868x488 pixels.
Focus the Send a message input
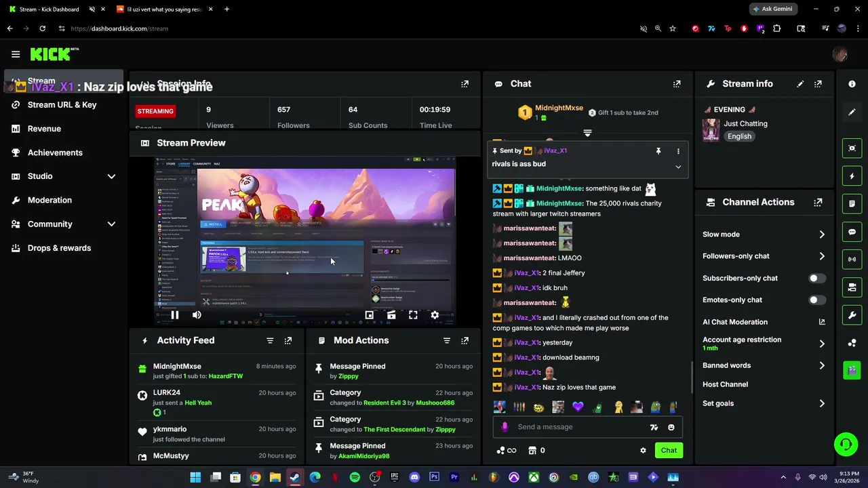click(x=580, y=427)
